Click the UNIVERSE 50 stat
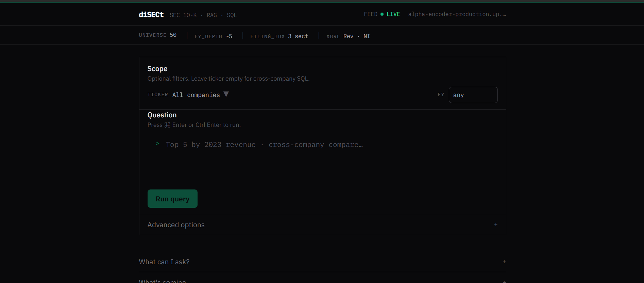The image size is (644, 283). [158, 35]
